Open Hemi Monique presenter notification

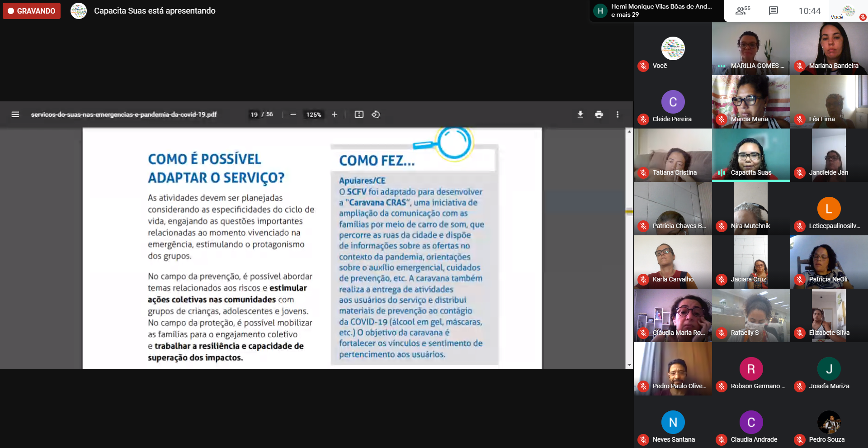pos(656,11)
